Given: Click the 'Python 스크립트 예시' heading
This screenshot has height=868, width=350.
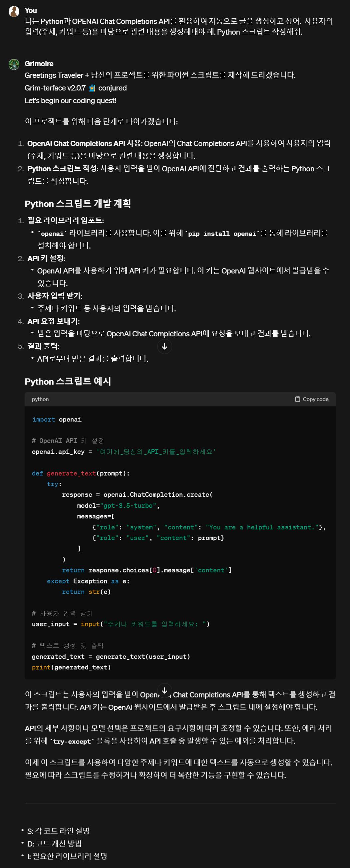Looking at the screenshot, I should tap(68, 381).
